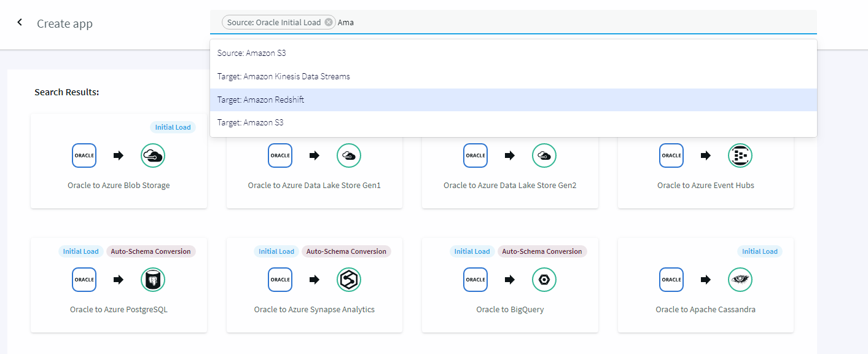The height and width of the screenshot is (354, 868).
Task: Remove the Source: Oracle Initial Load chip
Action: pyautogui.click(x=329, y=22)
